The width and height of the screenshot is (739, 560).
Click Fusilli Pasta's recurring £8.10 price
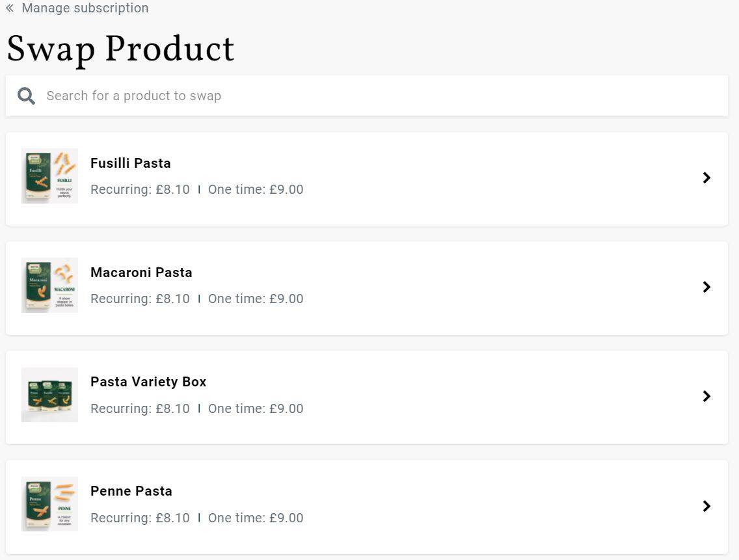[140, 189]
